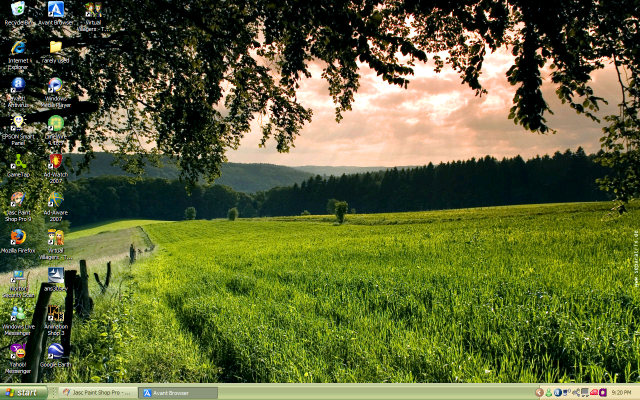The height and width of the screenshot is (400, 640).
Task: Click the Ad-Aware 2007 desktop icon
Action: click(56, 199)
